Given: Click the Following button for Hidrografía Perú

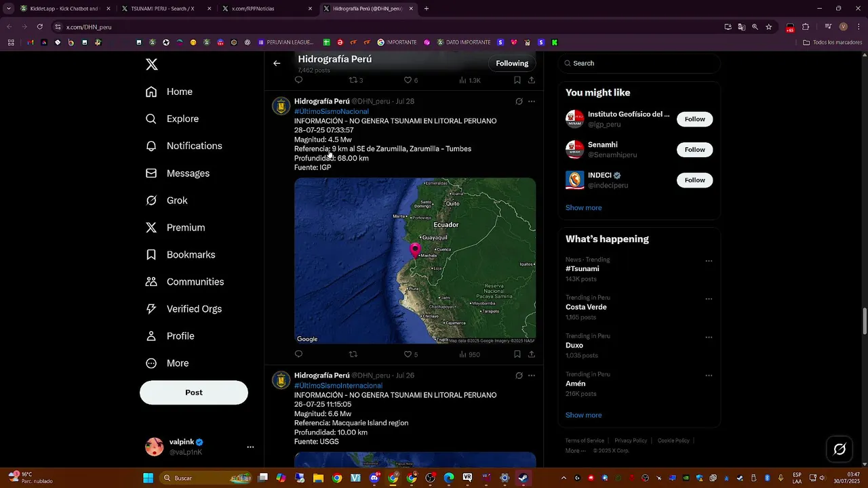Looking at the screenshot, I should (512, 63).
